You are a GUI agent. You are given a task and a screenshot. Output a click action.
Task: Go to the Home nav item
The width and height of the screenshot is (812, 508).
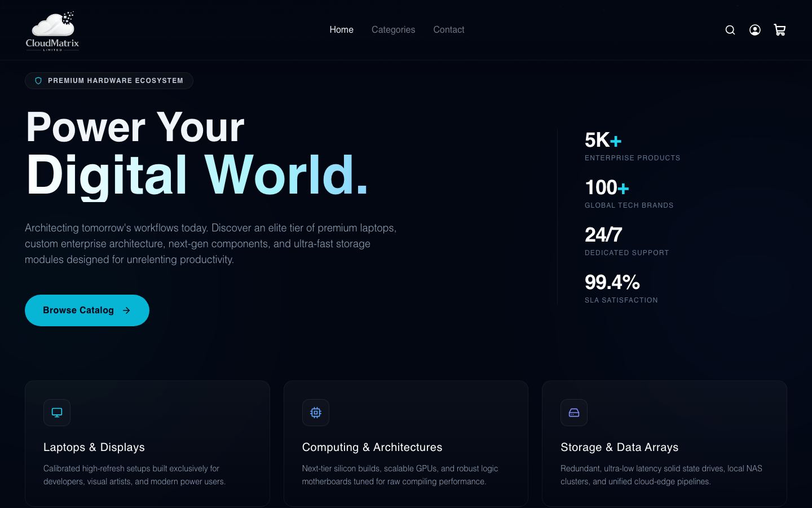coord(342,30)
